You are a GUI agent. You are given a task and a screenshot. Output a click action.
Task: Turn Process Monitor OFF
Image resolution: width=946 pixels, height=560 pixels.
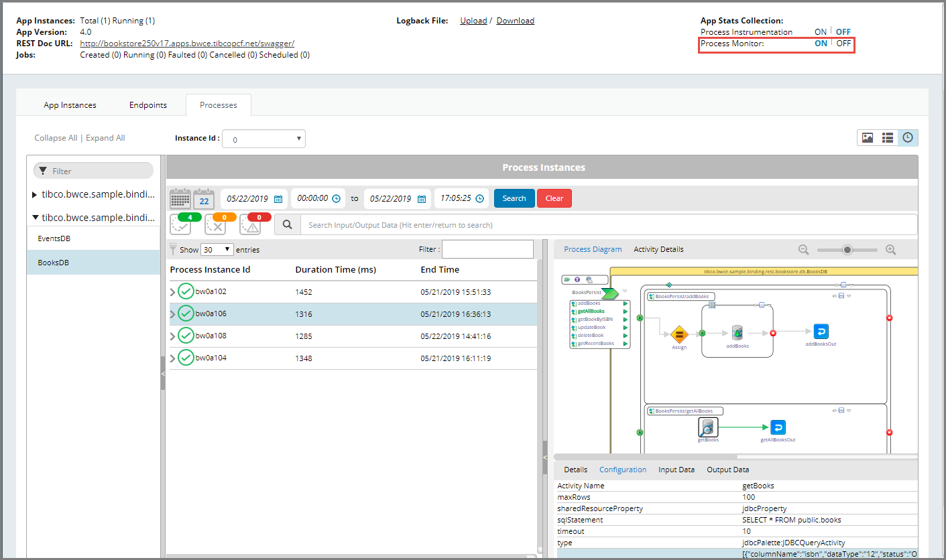coord(843,44)
